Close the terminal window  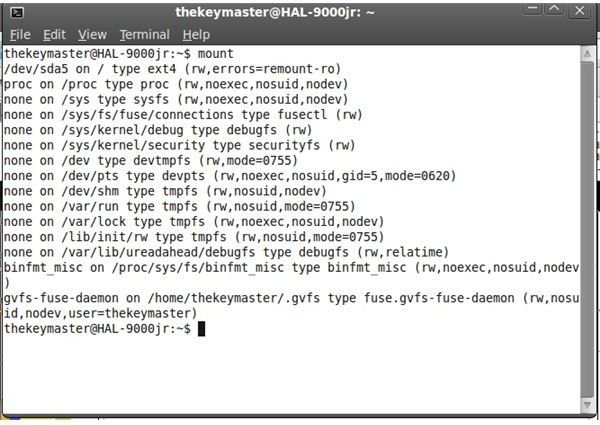coord(579,10)
